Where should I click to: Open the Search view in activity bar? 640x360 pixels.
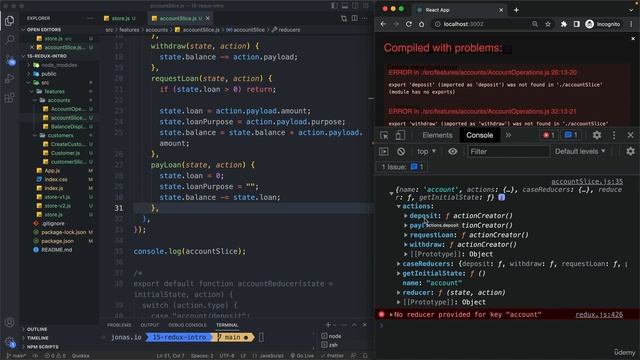9,40
